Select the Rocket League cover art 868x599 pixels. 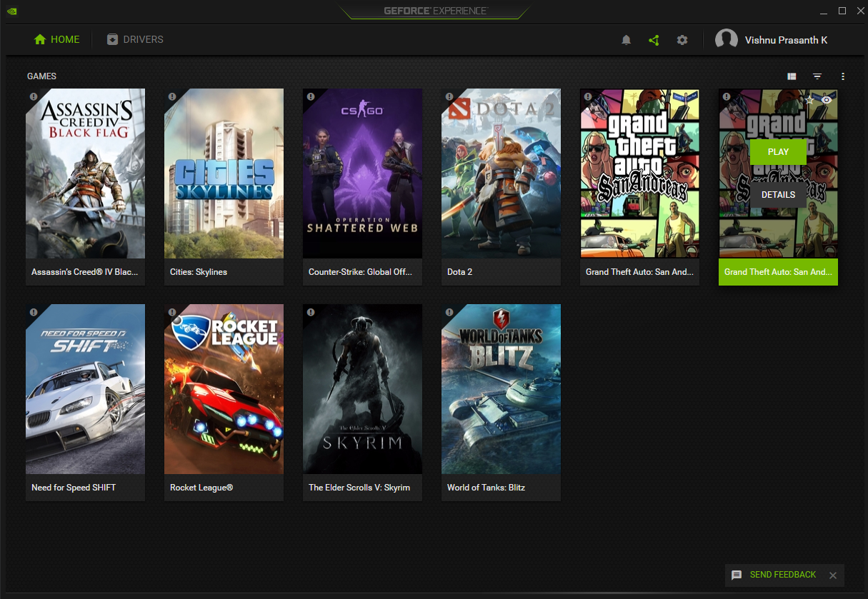224,389
